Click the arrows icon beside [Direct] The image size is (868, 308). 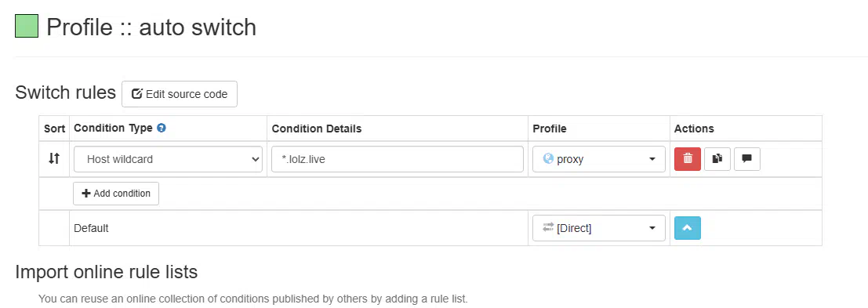[x=549, y=227]
